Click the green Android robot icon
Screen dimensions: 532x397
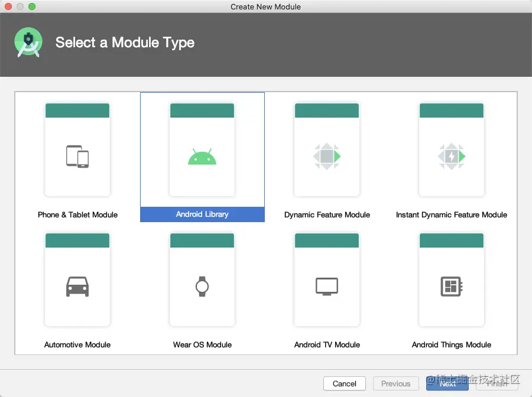[x=202, y=157]
